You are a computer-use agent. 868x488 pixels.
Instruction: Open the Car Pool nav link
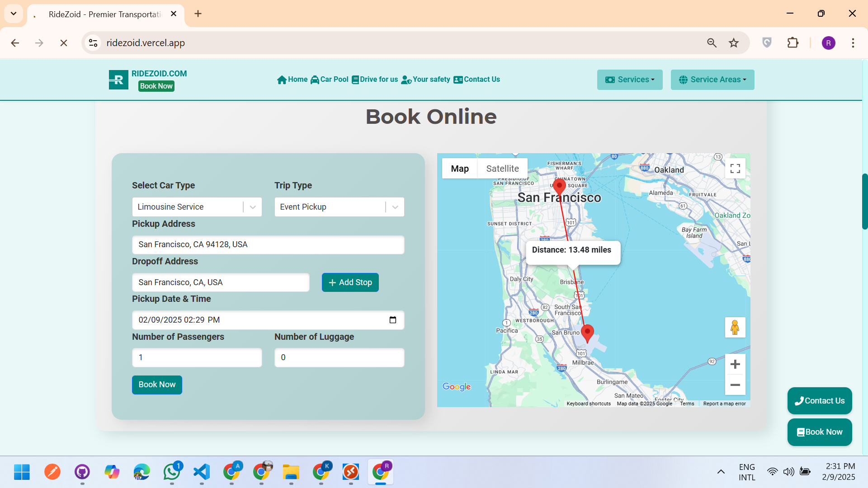[x=329, y=80]
